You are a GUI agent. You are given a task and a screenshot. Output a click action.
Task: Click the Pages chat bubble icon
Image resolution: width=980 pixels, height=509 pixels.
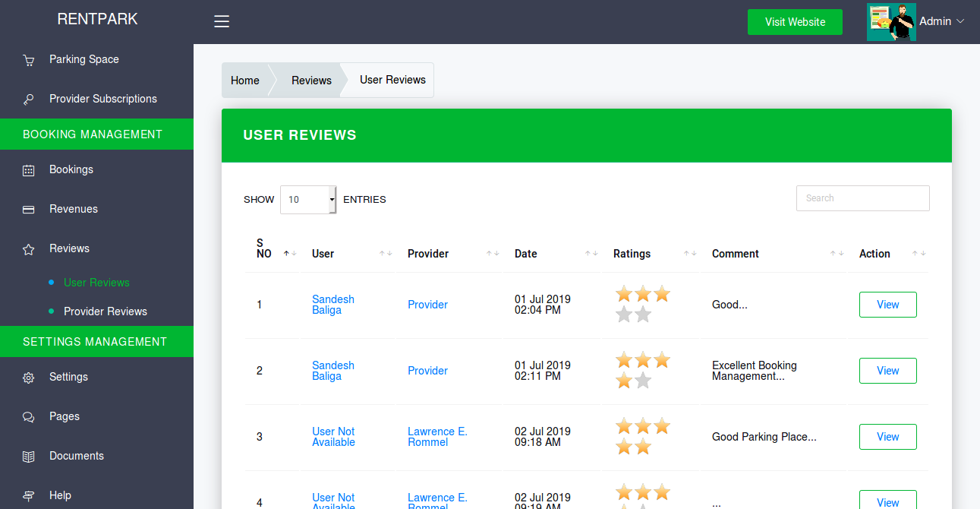click(29, 417)
